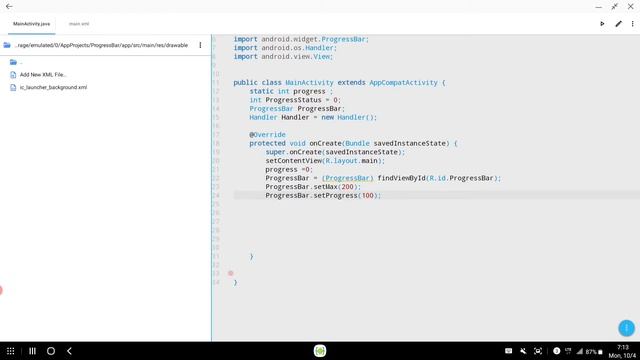Take a screenshot via the capture icon
This screenshot has width=640, height=360.
[538, 351]
